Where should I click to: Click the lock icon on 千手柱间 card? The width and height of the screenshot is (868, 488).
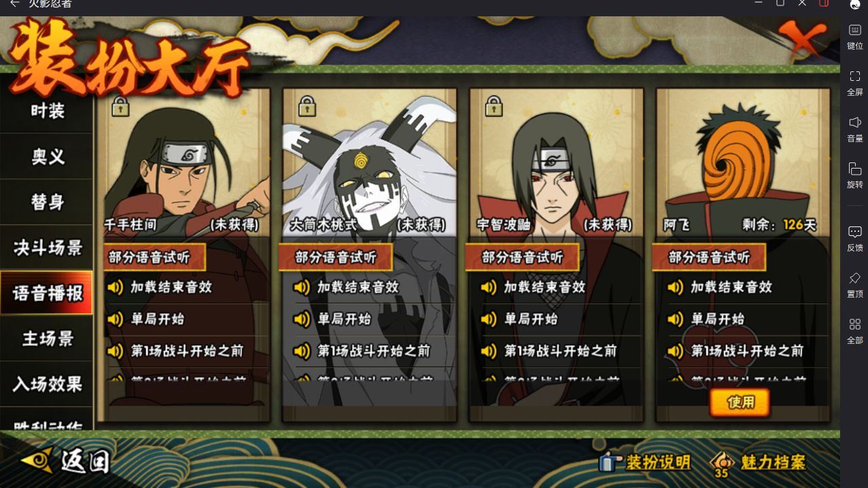point(120,107)
